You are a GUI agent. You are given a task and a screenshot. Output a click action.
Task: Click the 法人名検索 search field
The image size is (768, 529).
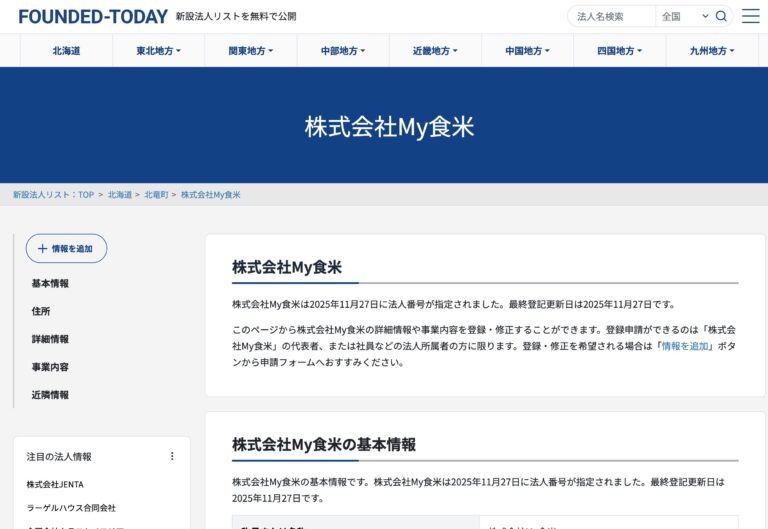(612, 16)
